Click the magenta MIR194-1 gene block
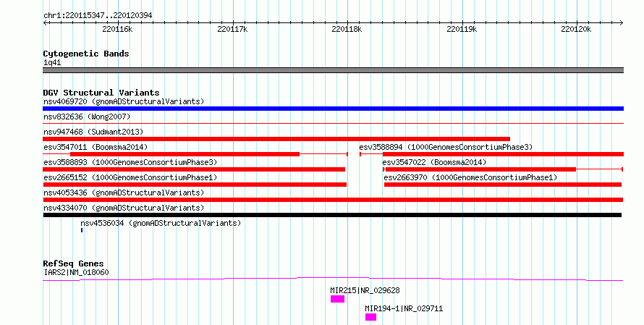The height and width of the screenshot is (325, 644). [371, 317]
